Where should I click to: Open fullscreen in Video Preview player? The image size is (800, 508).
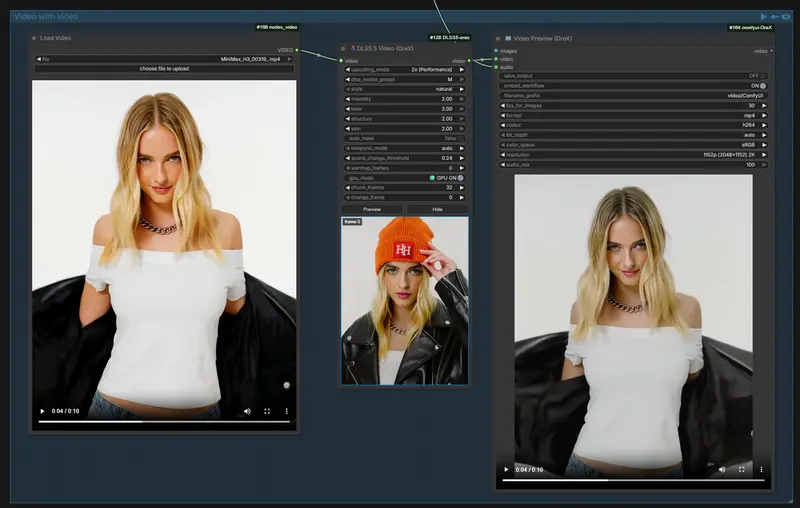coord(742,469)
